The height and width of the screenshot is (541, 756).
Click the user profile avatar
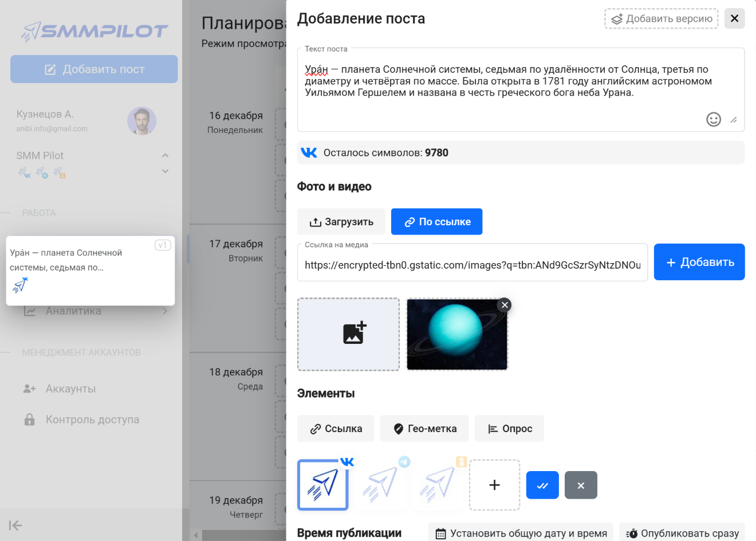click(x=141, y=121)
